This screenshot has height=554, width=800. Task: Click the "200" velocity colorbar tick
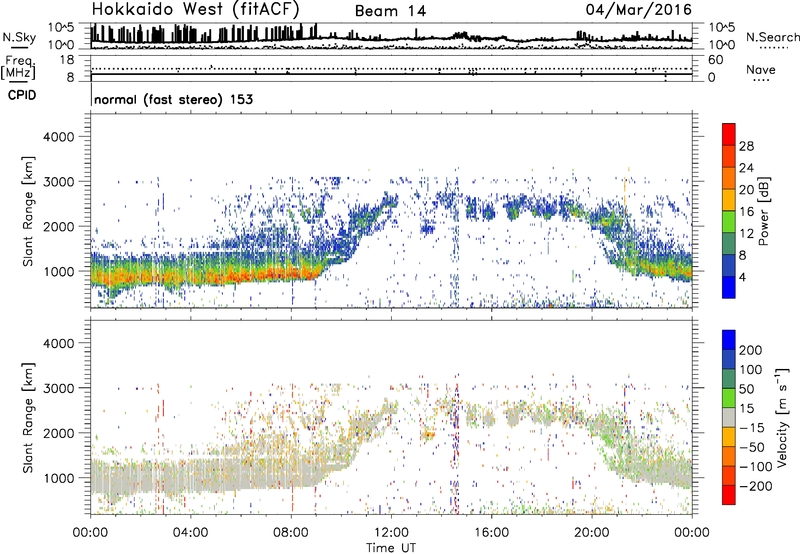(751, 350)
